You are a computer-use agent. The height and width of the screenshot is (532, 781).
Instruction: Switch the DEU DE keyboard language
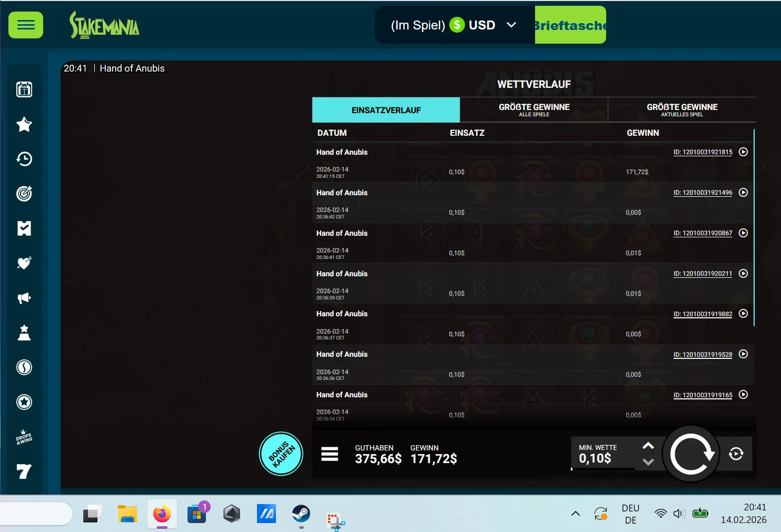[x=630, y=514]
